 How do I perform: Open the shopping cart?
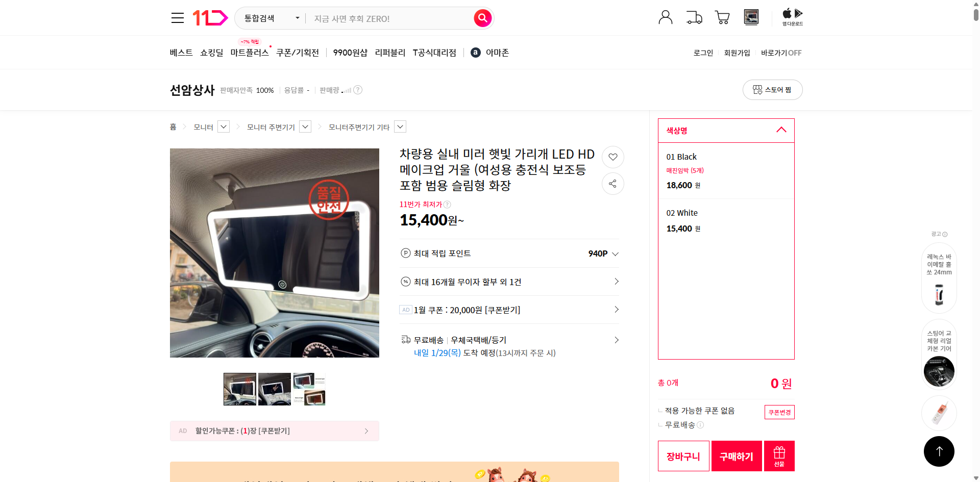click(722, 17)
